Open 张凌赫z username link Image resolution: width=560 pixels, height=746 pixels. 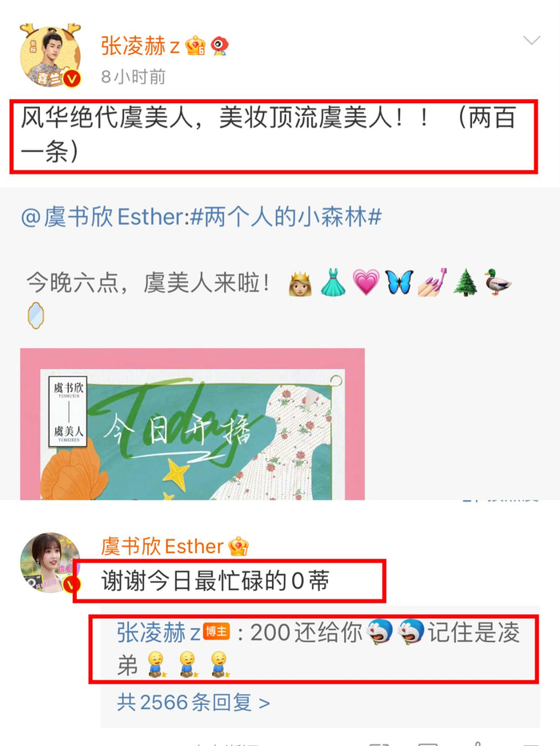coord(140,46)
